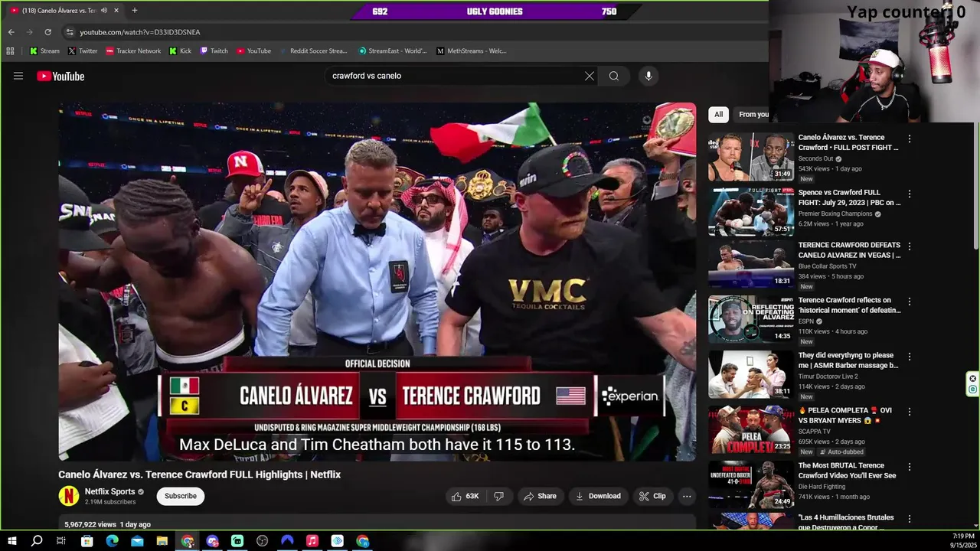Reload the page in browser toolbar
This screenshot has height=551, width=980.
pyautogui.click(x=47, y=32)
